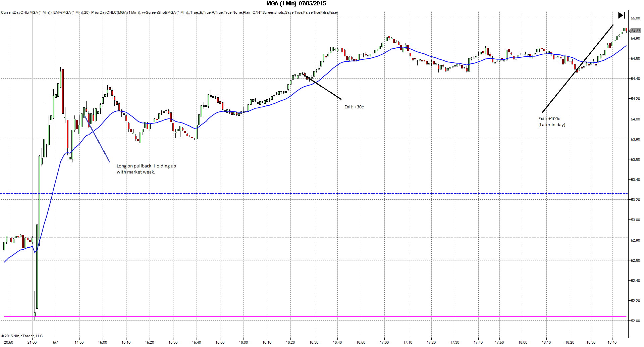
Task: Click the 52.20 price axis label
Action: 635,301
